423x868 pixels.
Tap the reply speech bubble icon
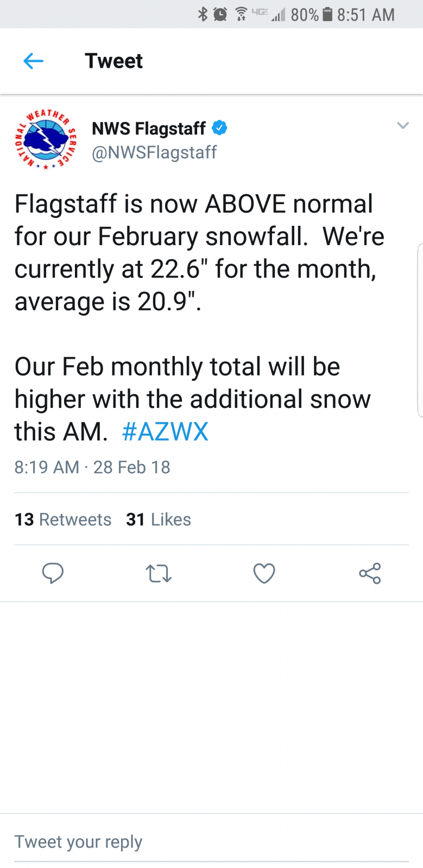click(53, 573)
